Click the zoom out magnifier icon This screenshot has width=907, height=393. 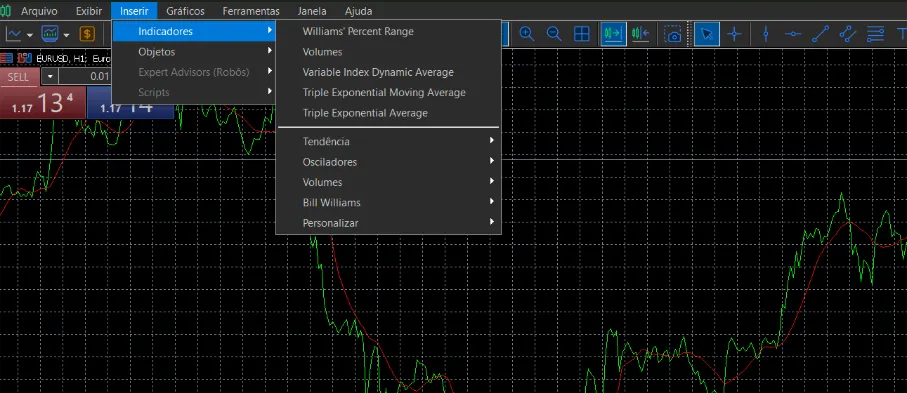coord(554,34)
